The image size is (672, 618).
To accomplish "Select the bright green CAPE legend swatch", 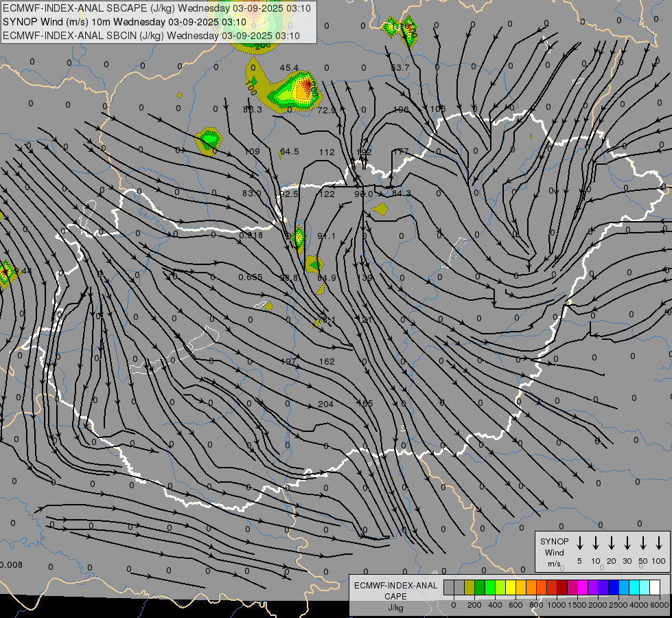I will coord(490,587).
